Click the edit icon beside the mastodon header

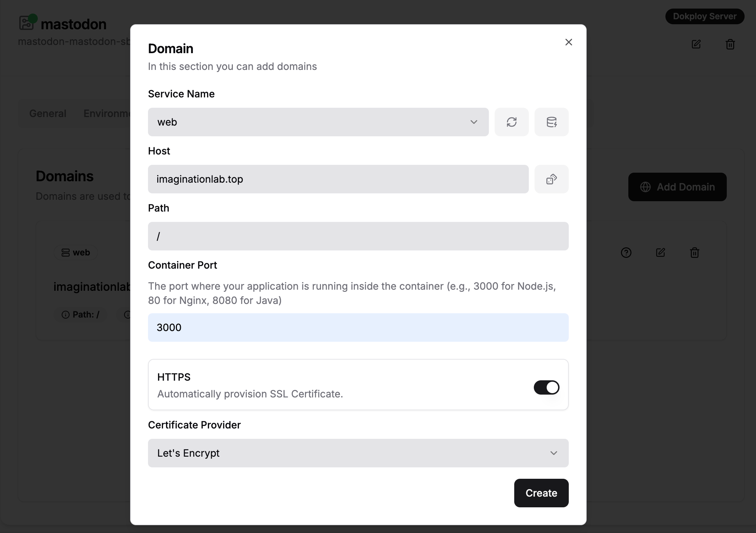[696, 44]
